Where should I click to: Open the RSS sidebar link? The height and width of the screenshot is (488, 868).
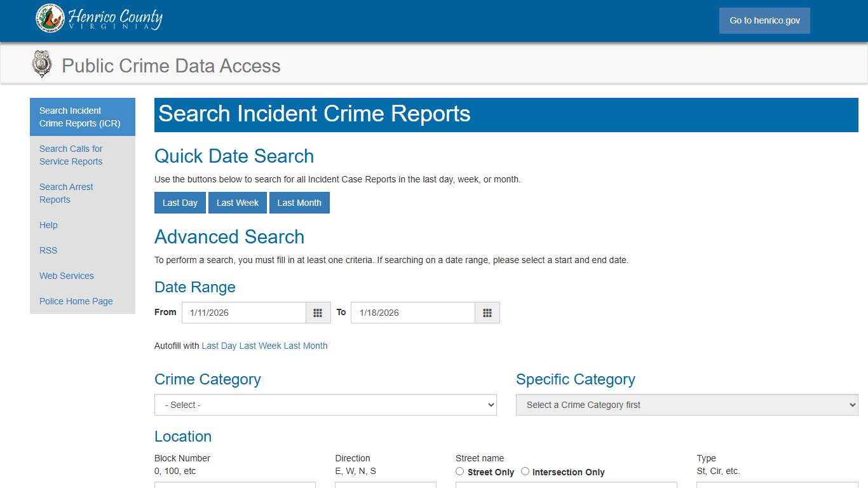48,250
